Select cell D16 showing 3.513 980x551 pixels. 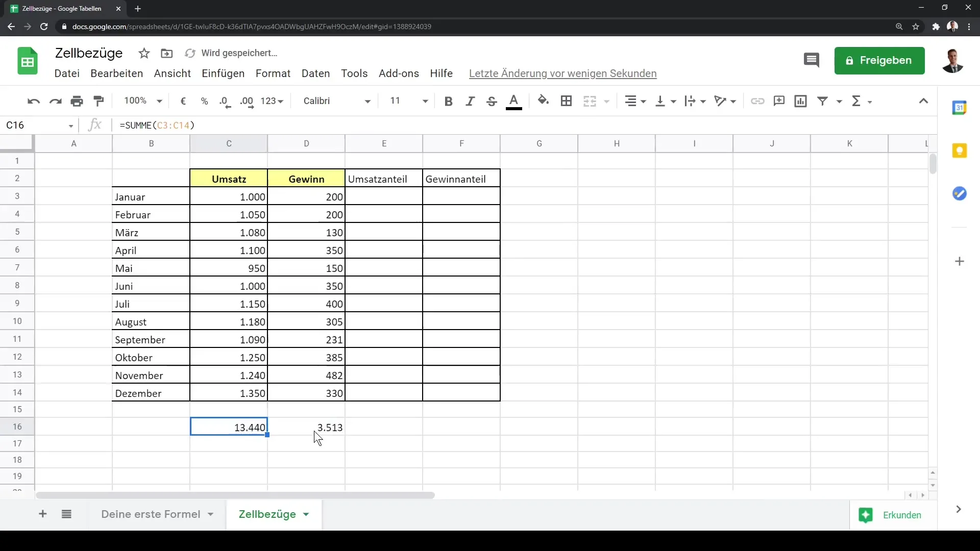point(306,427)
